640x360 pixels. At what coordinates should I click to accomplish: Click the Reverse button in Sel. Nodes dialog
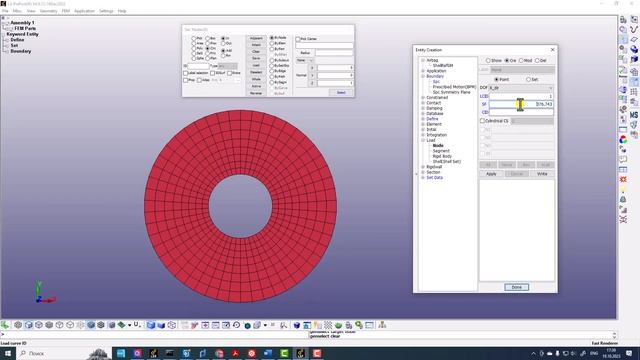(256, 93)
